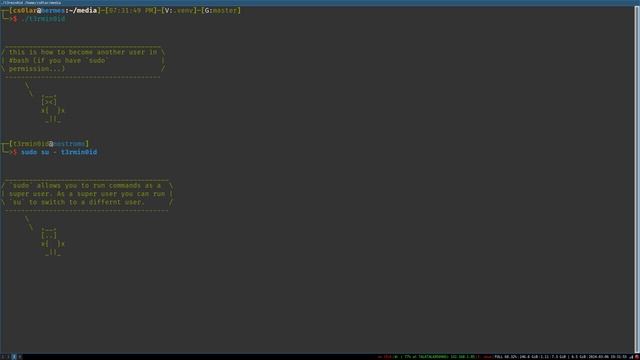Click the "sudo su - t3rmin0id" command
The height and width of the screenshot is (360, 640).
pyautogui.click(x=59, y=152)
